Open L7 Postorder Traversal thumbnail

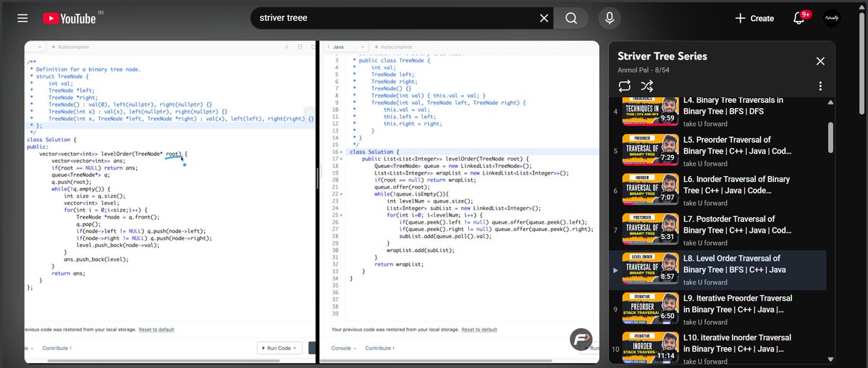pos(650,229)
